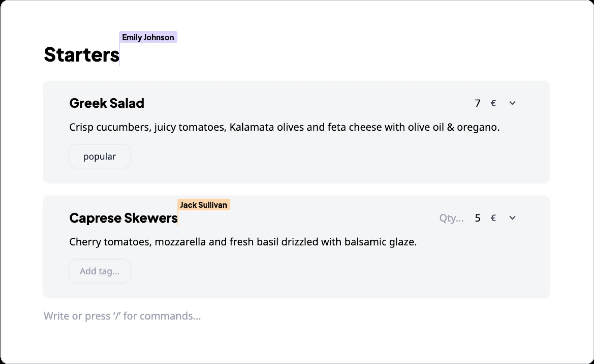Click the word Kalamata in the description
Screen dimensions: 594x364
tap(252, 127)
